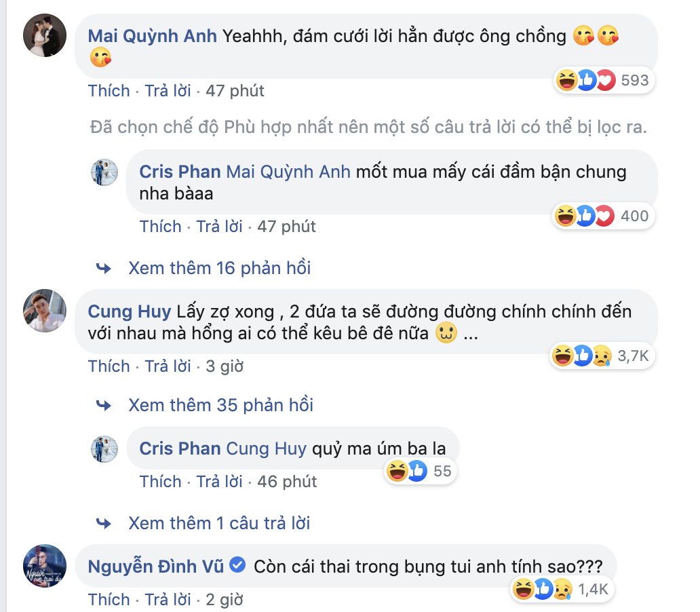
Task: Click the verified badge next to Nguyễn Đình Vũ
Action: [x=237, y=565]
